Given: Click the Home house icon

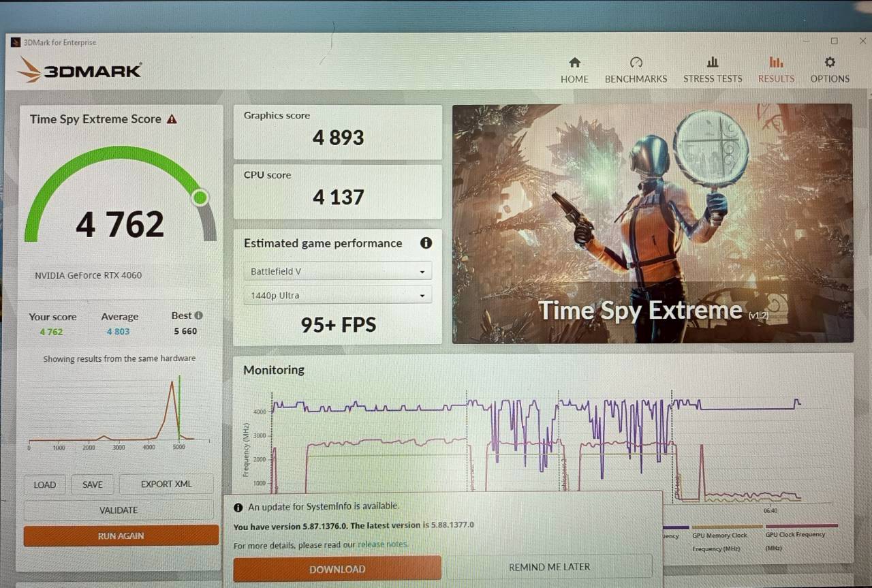Looking at the screenshot, I should (574, 61).
